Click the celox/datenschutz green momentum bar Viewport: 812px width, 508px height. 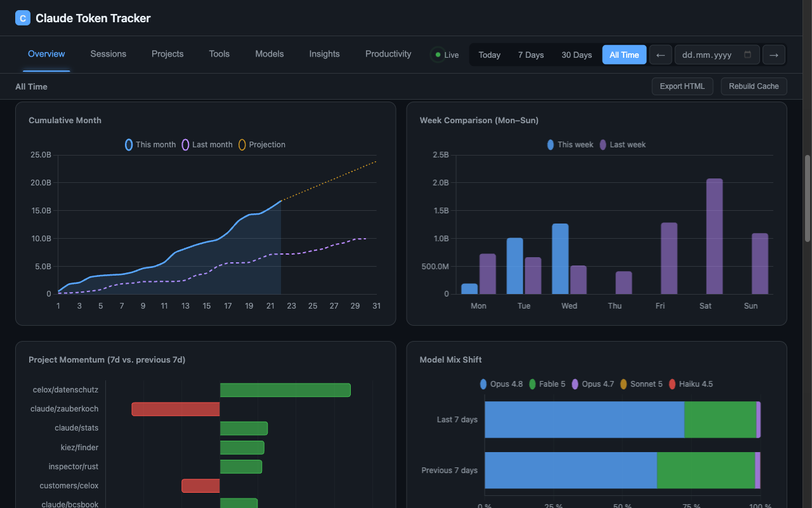(285, 390)
